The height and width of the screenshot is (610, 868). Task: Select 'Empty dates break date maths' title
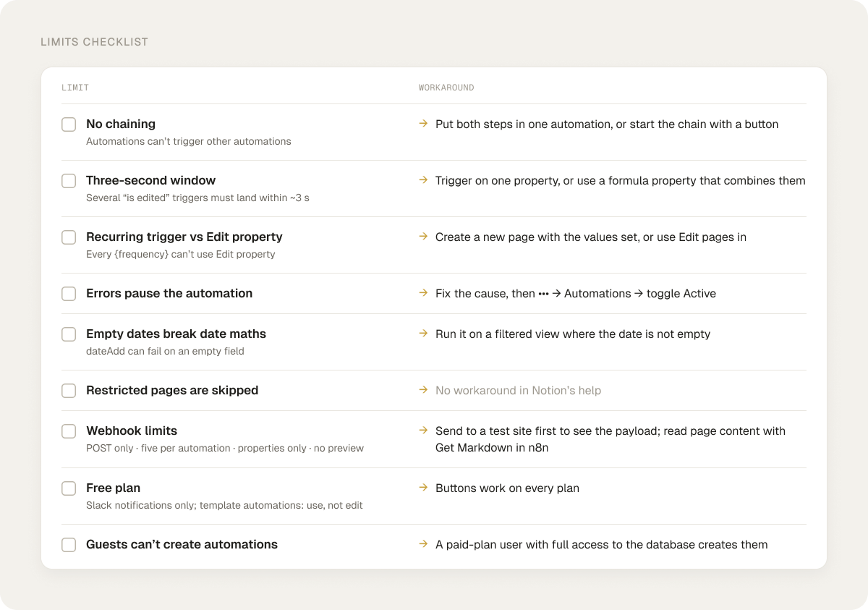click(176, 334)
